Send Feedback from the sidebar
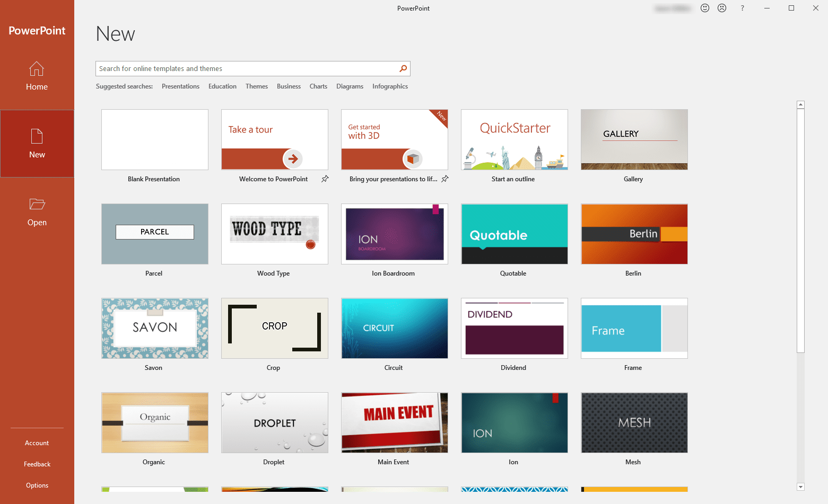 37,464
